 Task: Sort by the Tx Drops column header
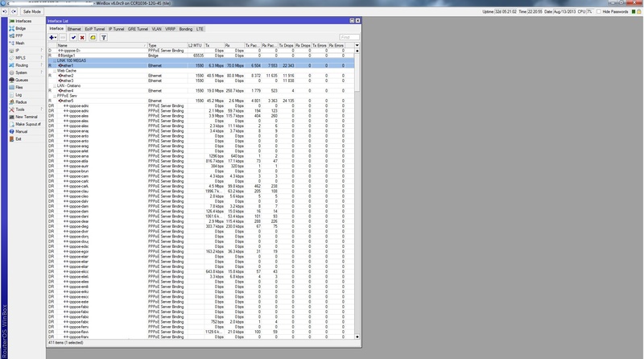point(286,45)
